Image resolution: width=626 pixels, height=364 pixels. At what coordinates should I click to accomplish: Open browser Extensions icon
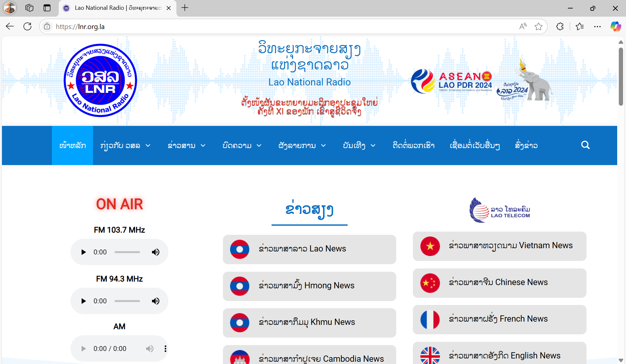point(560,26)
